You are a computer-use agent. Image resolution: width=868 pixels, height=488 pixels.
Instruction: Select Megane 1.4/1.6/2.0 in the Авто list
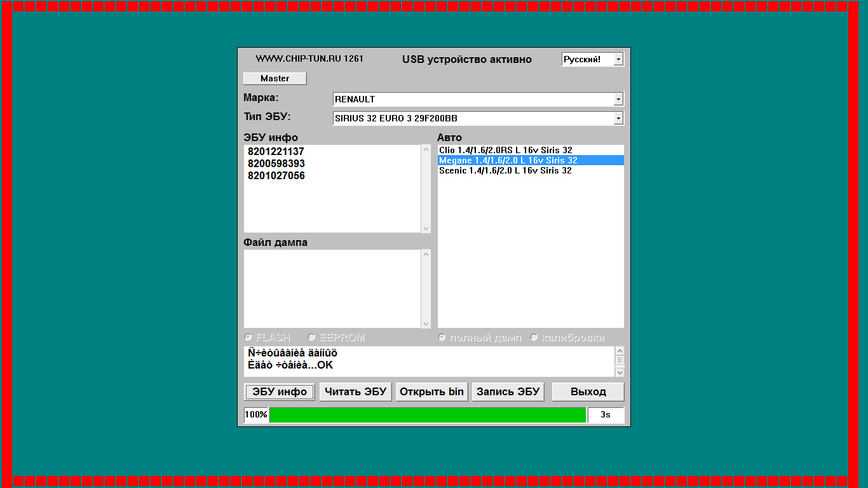(531, 160)
